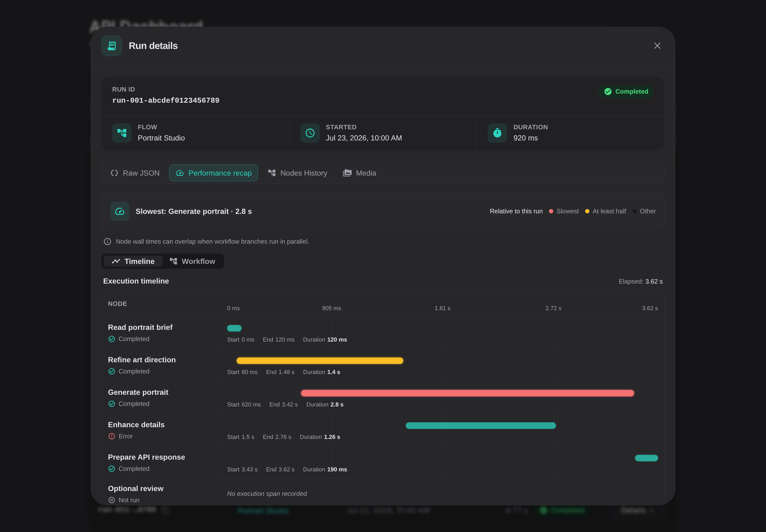766x532 pixels.
Task: Click the red Generate portrait timeline bar
Action: click(467, 393)
